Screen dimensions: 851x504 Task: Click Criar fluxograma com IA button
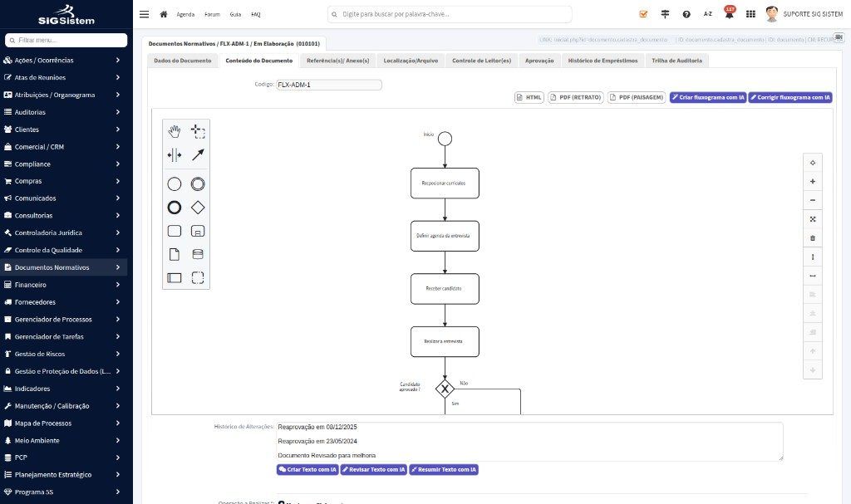coord(708,98)
